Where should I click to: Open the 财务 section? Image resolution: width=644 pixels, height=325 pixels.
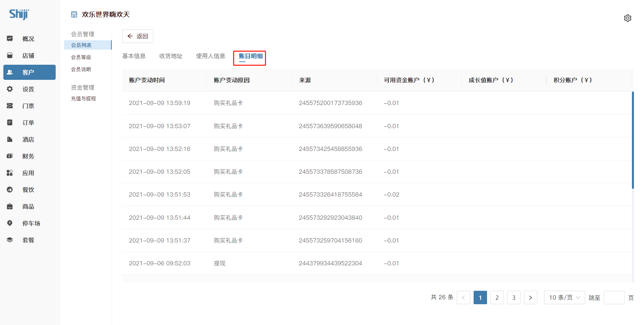pos(30,156)
